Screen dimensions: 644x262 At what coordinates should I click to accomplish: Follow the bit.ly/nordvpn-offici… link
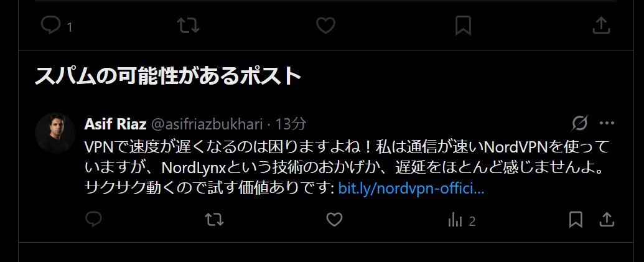click(x=411, y=189)
